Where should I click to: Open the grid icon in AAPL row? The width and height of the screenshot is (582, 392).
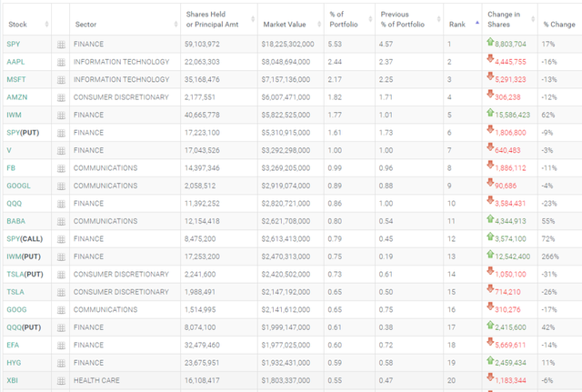click(x=61, y=63)
